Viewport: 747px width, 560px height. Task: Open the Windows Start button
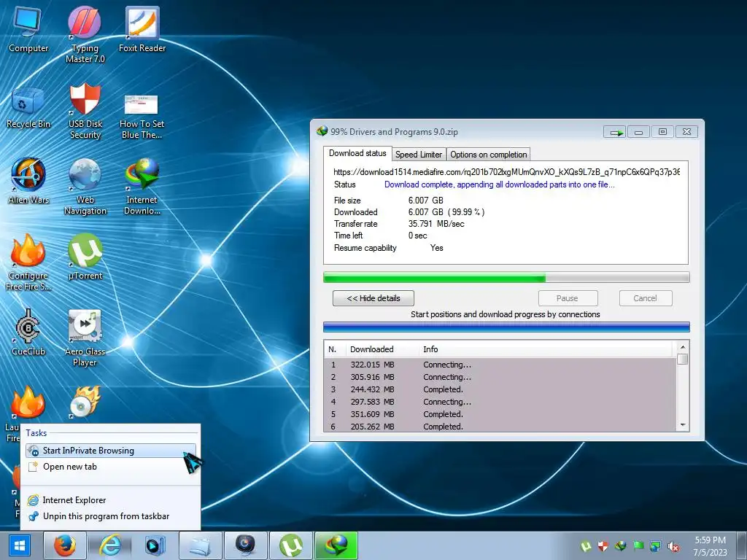tap(20, 545)
